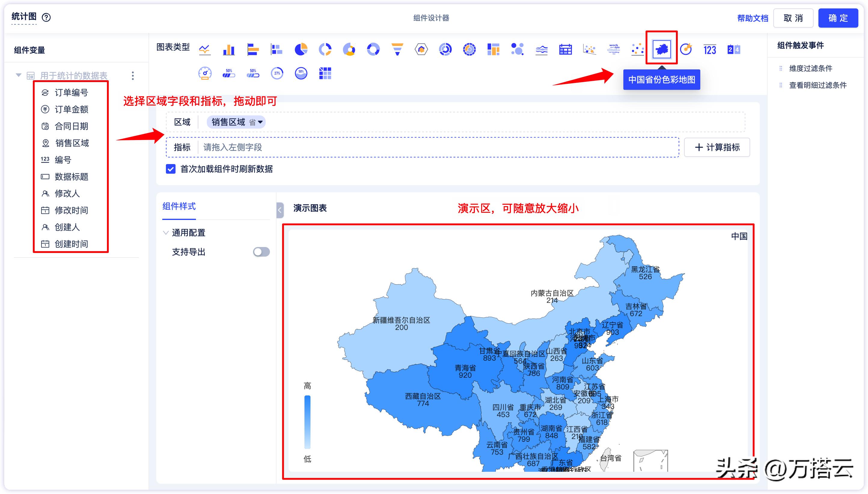Click inside the 指标 field input area
Viewport: 868px width, 494px height.
373,147
